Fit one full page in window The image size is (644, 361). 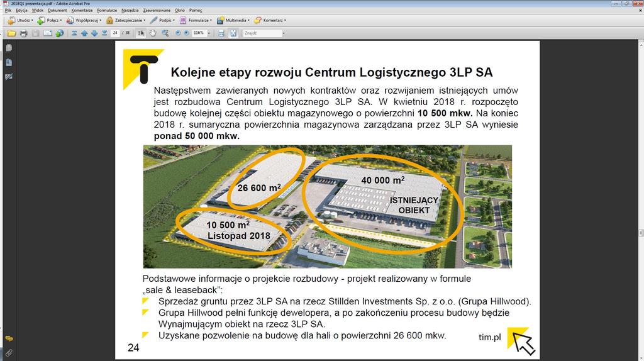point(233,33)
